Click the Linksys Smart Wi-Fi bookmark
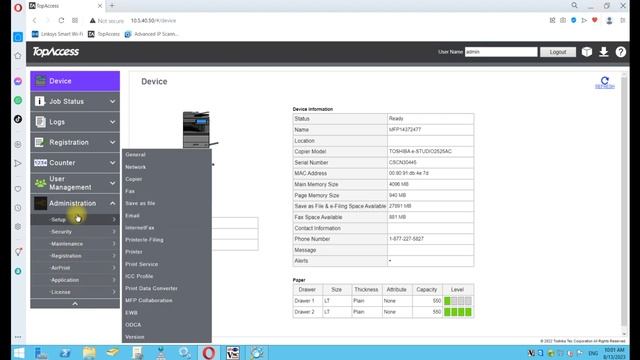The image size is (640, 360). pyautogui.click(x=58, y=34)
